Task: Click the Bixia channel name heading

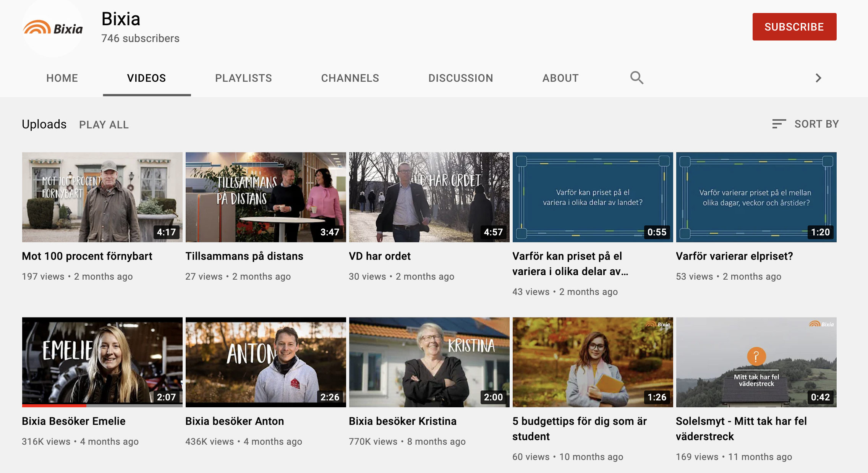Action: tap(121, 19)
